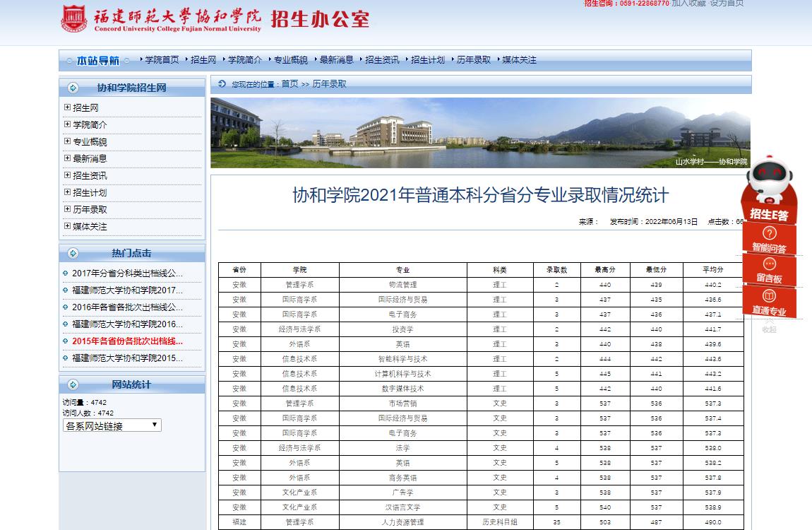The width and height of the screenshot is (812, 530).
Task: Open the 智能问答 help icon
Action: (769, 233)
